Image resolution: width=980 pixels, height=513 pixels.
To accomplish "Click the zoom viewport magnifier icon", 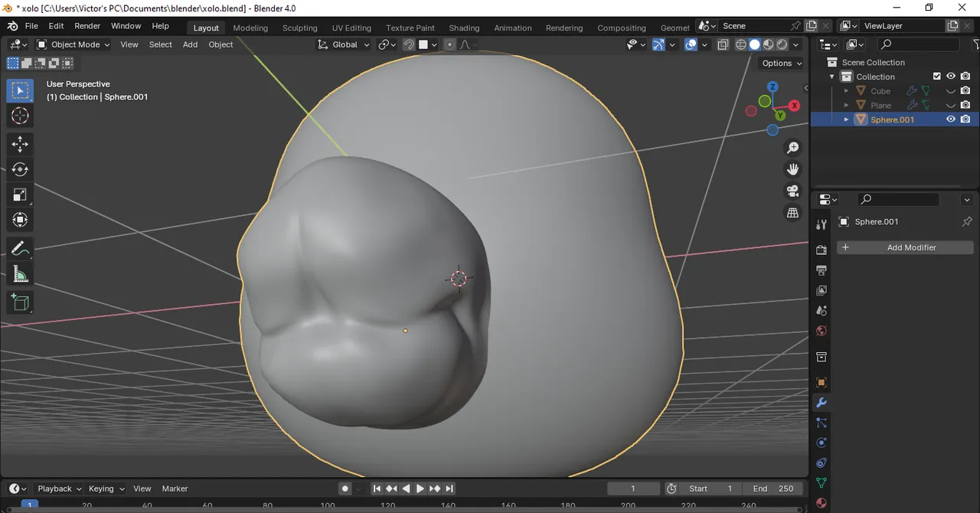I will pyautogui.click(x=793, y=147).
